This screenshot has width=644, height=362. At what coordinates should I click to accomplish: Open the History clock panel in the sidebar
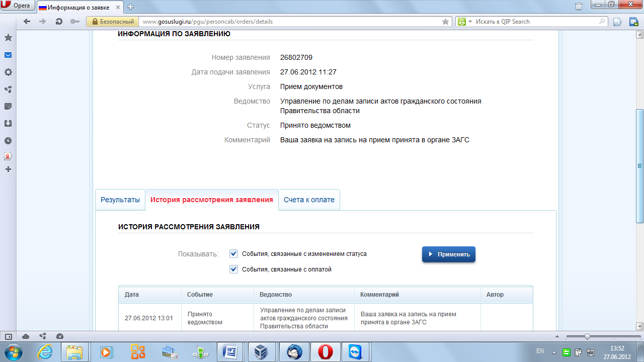(x=8, y=140)
